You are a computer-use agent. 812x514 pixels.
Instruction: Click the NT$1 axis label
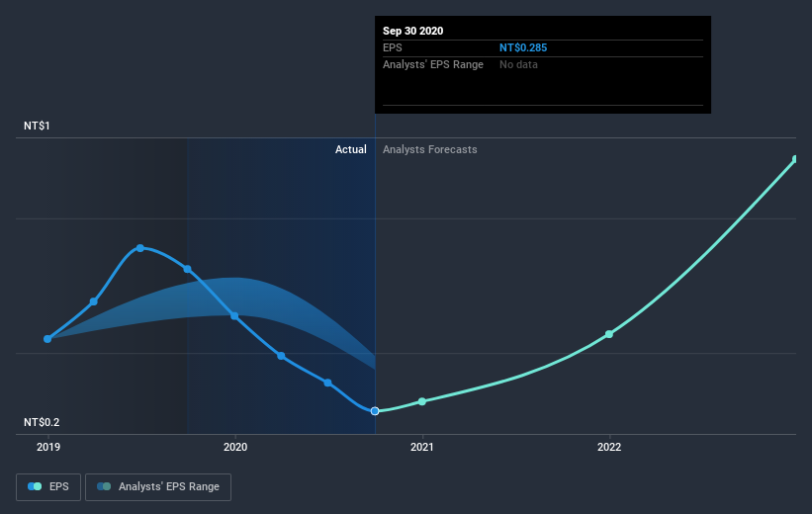[x=37, y=126]
